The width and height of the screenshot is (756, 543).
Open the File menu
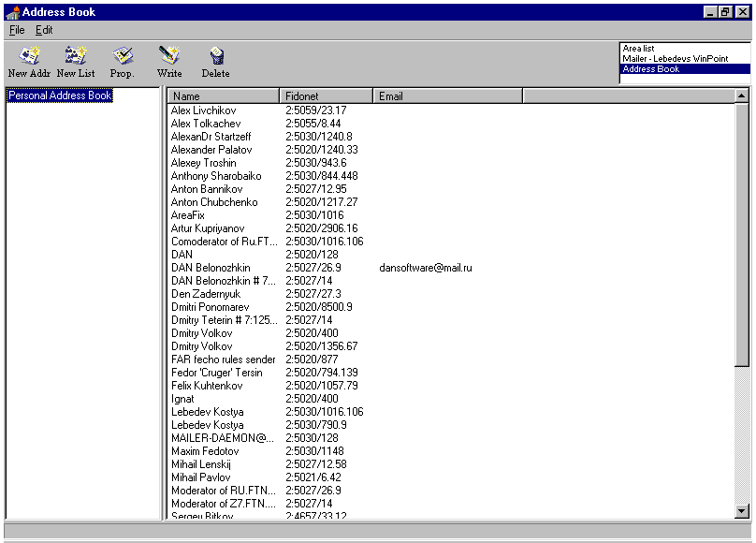(17, 30)
